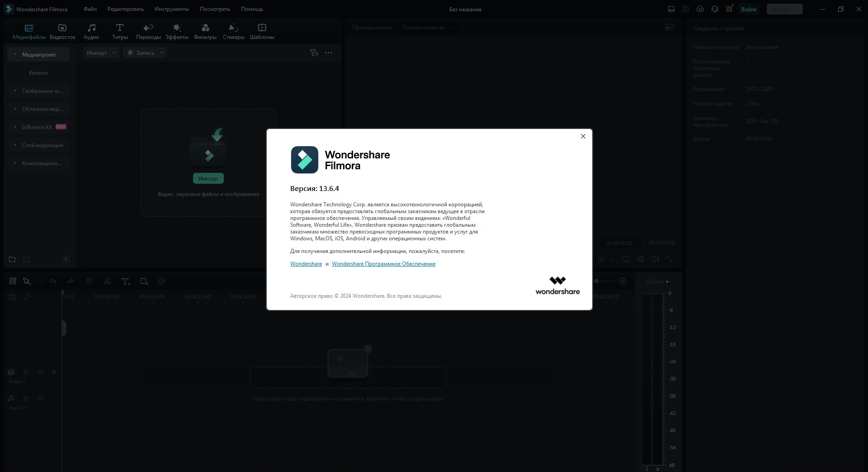The image size is (868, 472).
Task: Mute the Audio 1 track speaker
Action: click(41, 398)
